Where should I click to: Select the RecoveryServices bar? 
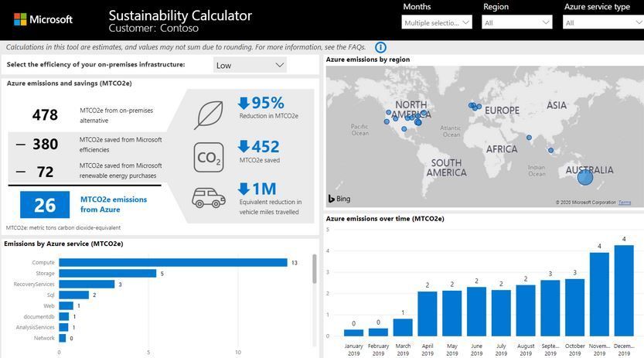(x=87, y=284)
